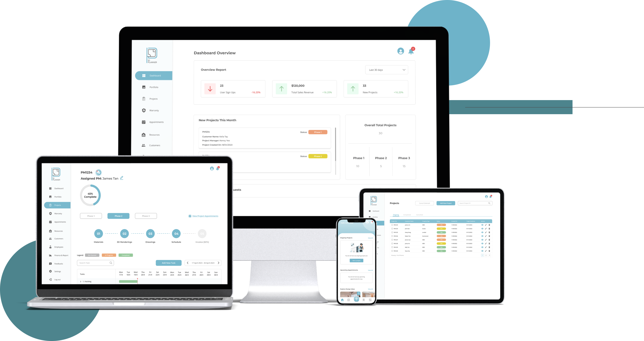Viewport: 644px width, 341px height.
Task: Enable the task search checkbox filter
Action: tap(112, 263)
